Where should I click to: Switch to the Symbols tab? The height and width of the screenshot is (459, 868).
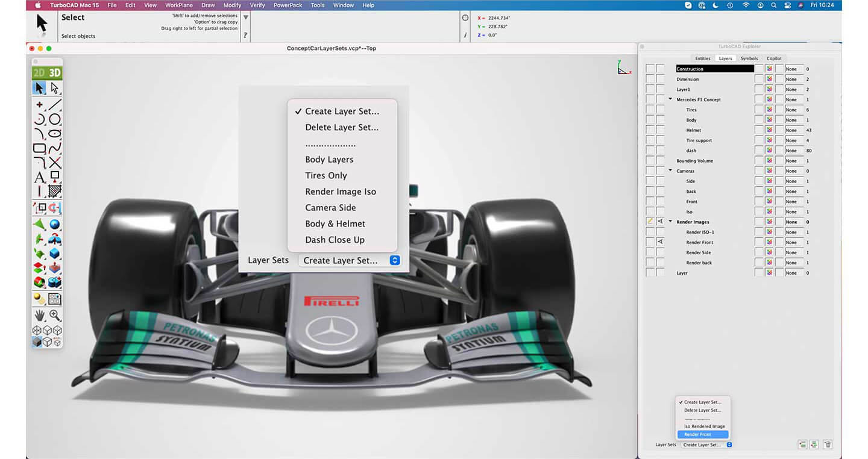point(749,58)
